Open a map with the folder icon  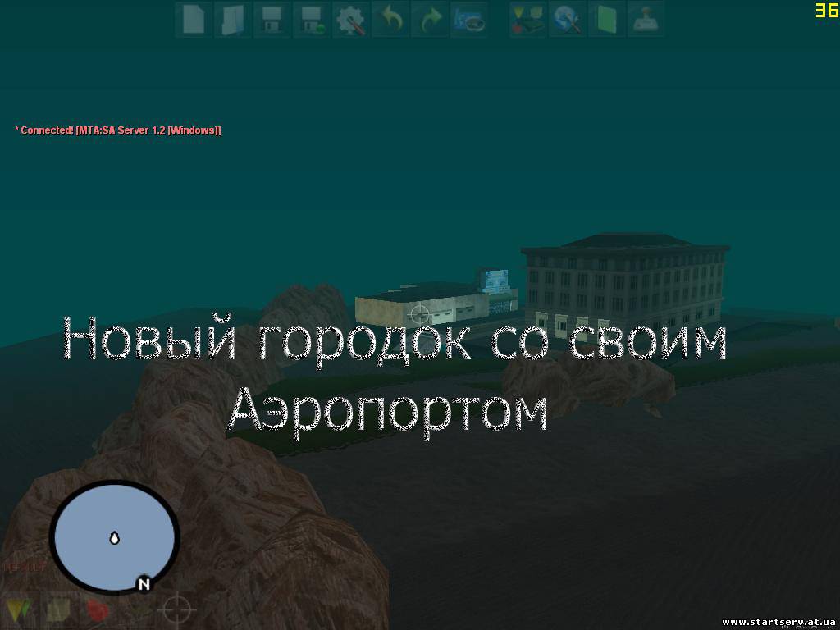click(233, 19)
